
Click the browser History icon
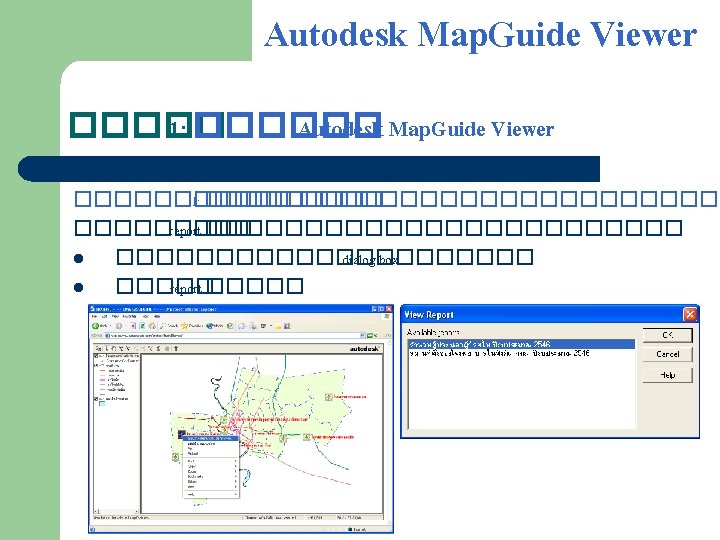[230, 326]
